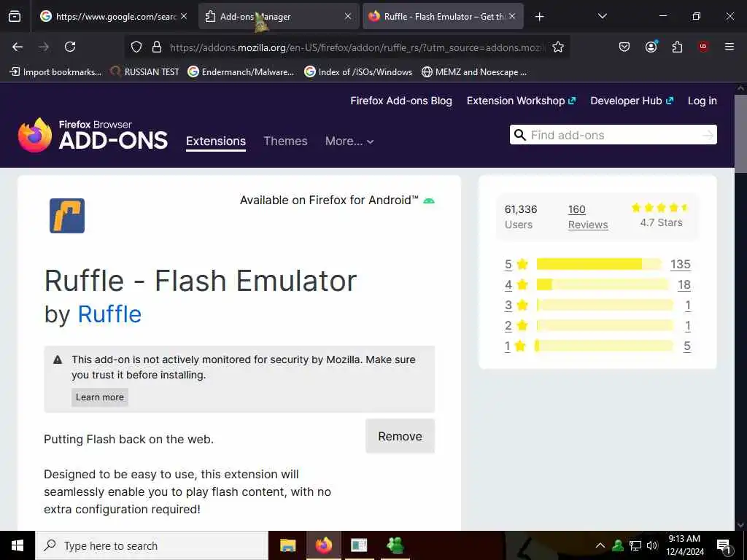Open the Windows Start menu
Viewport: 747px width, 560px height.
tap(18, 545)
